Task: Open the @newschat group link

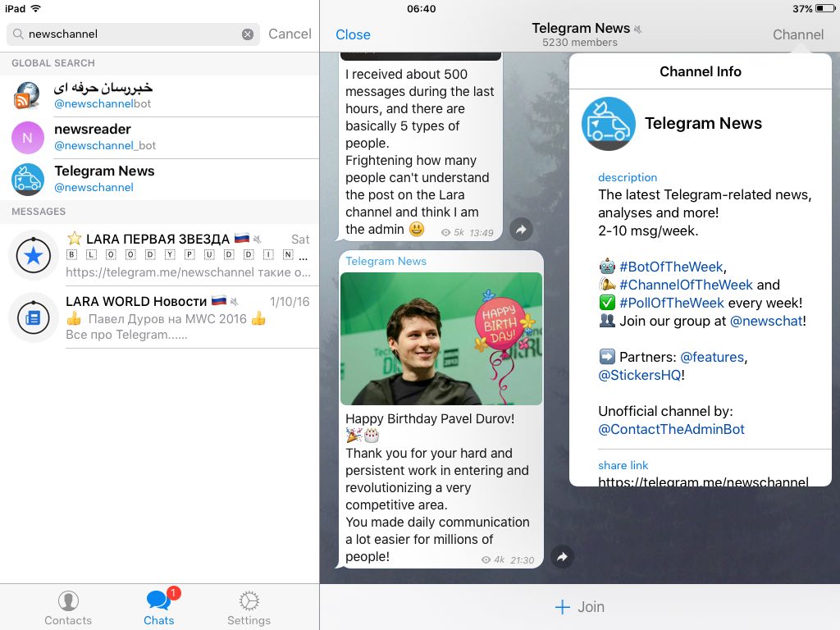Action: tap(766, 321)
